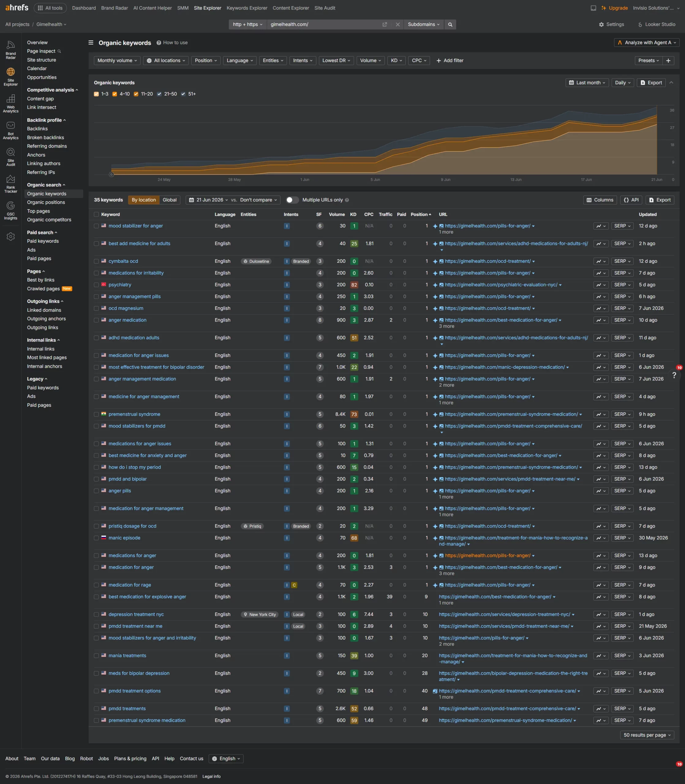Screen dimensions: 685x784
Task: Uncheck the 21–50 positions checkbox
Action: coord(160,94)
